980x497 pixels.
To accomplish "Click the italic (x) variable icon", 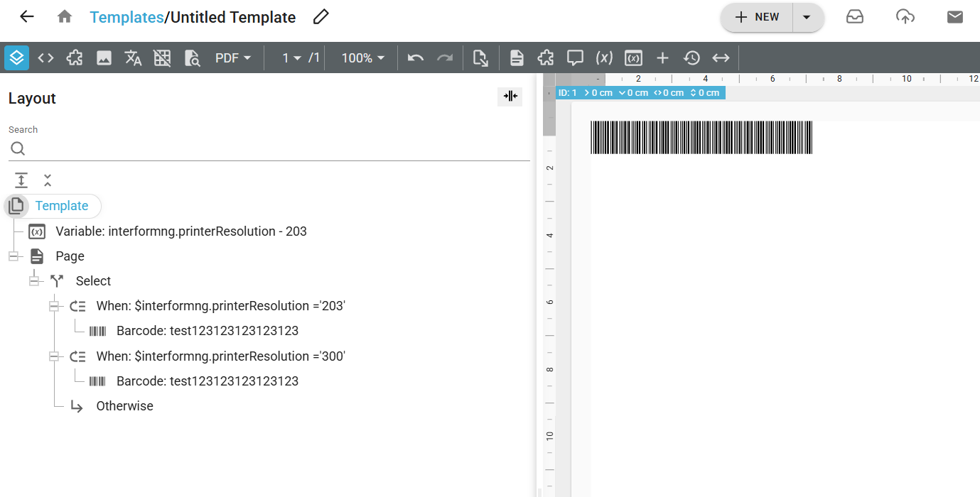I will 604,58.
